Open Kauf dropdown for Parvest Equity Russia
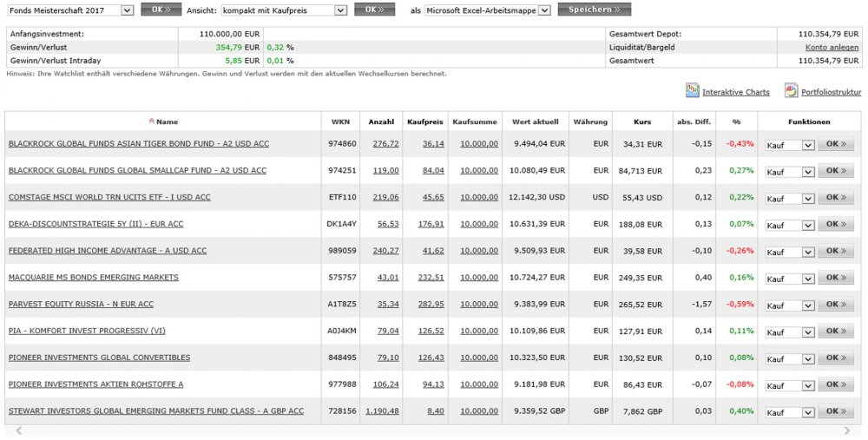 (x=790, y=305)
